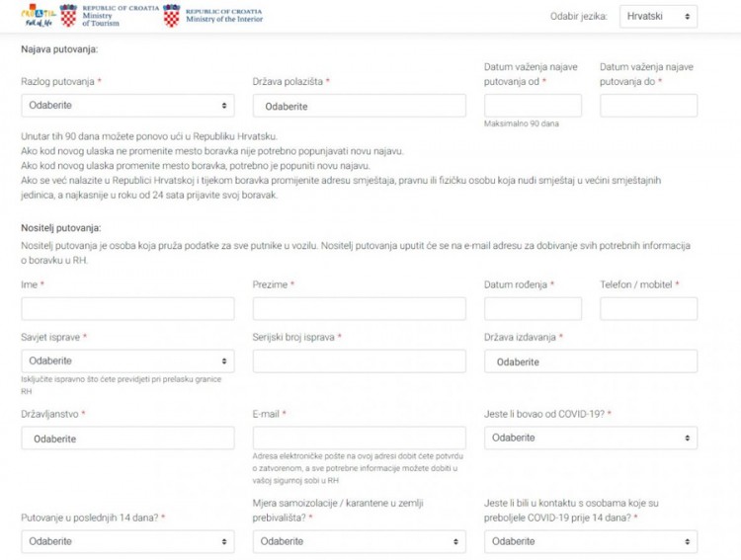Viewport: 741px width, 560px height.
Task: Open the Mjera samoizolacije / karantene dropdown
Action: [x=359, y=541]
